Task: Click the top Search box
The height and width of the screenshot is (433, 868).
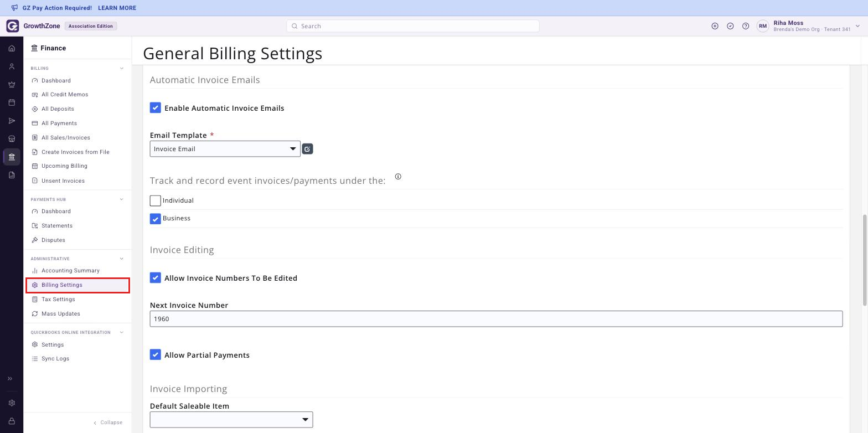Action: [413, 26]
